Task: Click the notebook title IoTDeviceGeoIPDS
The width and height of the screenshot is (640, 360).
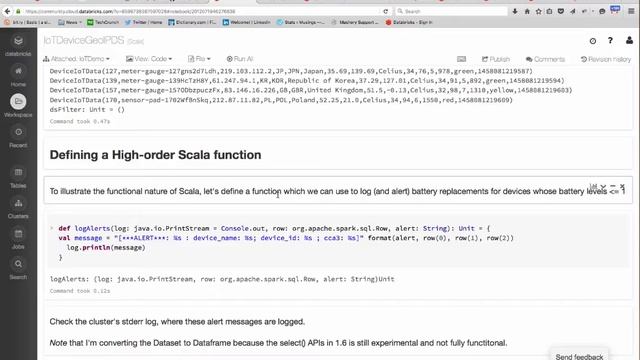Action: 84,40
